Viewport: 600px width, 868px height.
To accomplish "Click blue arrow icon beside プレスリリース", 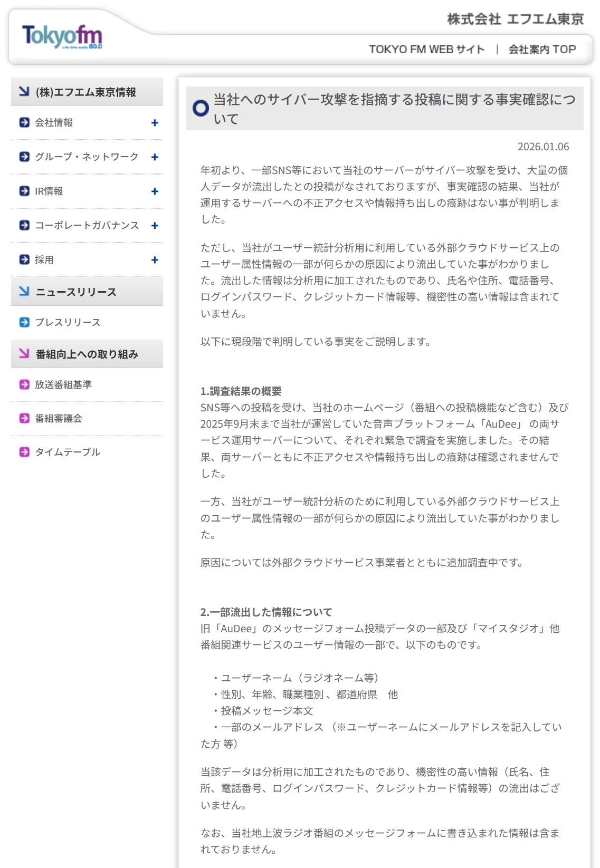I will (x=24, y=322).
